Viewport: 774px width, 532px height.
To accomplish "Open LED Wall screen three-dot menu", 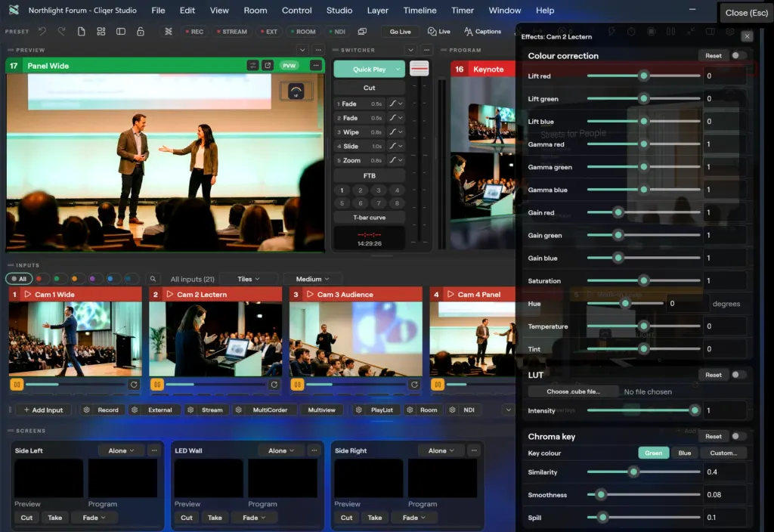I will pyautogui.click(x=314, y=450).
